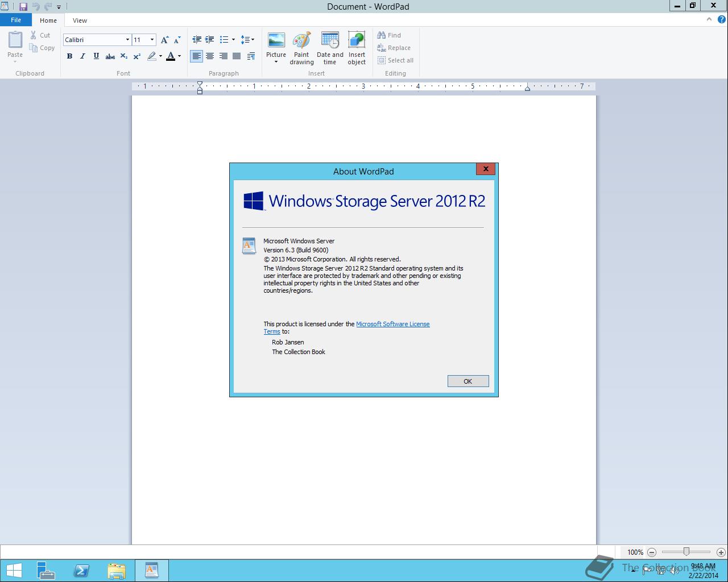Click OK in About WordPad dialog
728x582 pixels.
(x=468, y=381)
